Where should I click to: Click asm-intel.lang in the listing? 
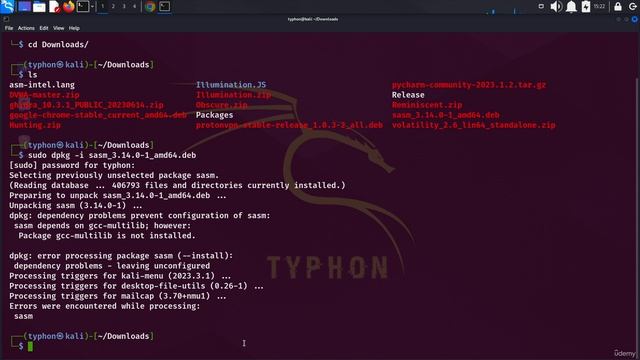42,85
